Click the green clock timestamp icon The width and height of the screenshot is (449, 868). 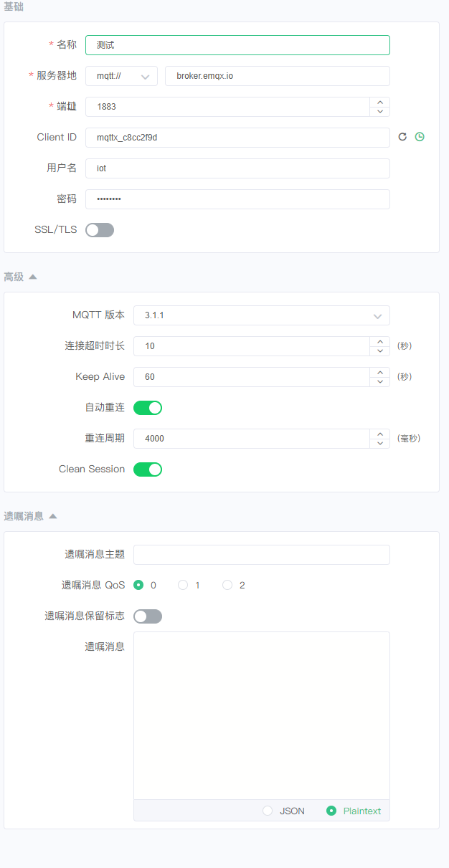click(420, 137)
